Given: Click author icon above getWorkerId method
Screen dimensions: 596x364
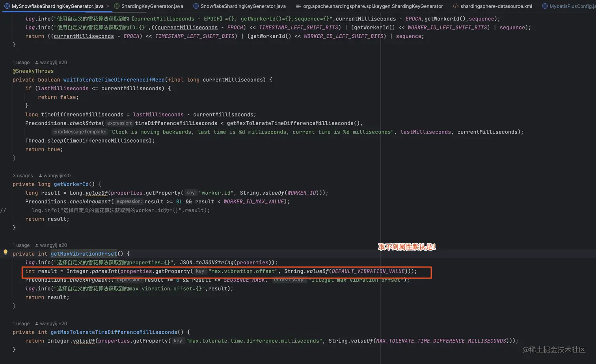Looking at the screenshot, I should 40,176.
